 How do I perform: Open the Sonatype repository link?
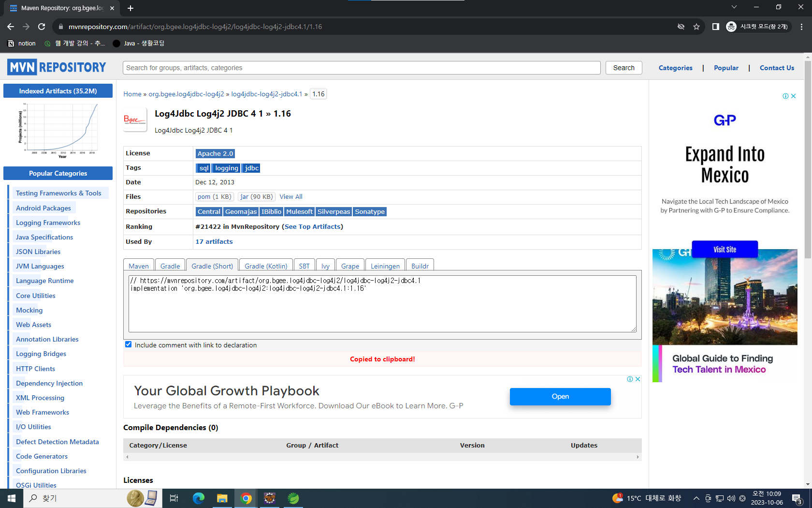click(x=370, y=211)
